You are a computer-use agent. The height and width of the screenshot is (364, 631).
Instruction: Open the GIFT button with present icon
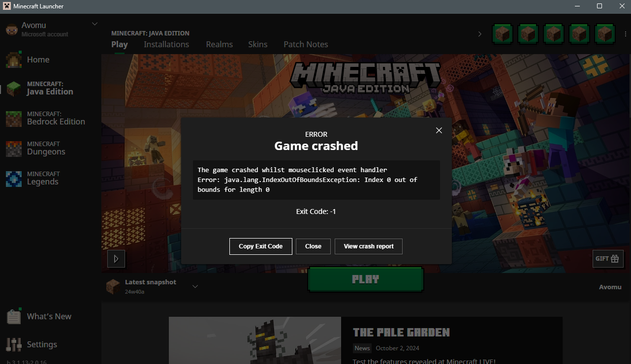click(608, 259)
